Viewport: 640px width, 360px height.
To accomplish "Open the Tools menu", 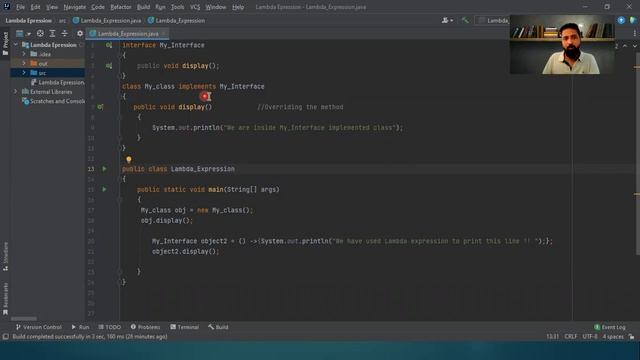I will click(x=177, y=7).
